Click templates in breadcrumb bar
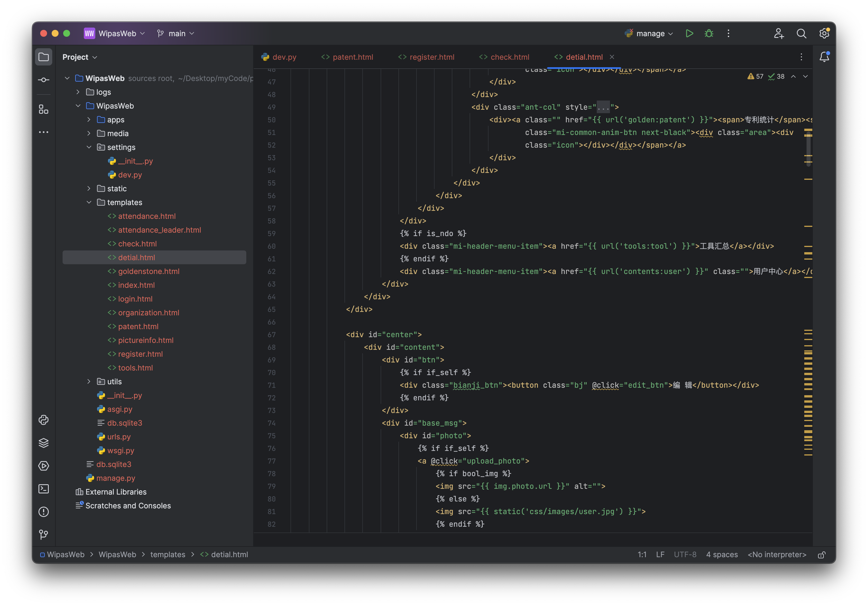This screenshot has height=606, width=868. coord(168,555)
